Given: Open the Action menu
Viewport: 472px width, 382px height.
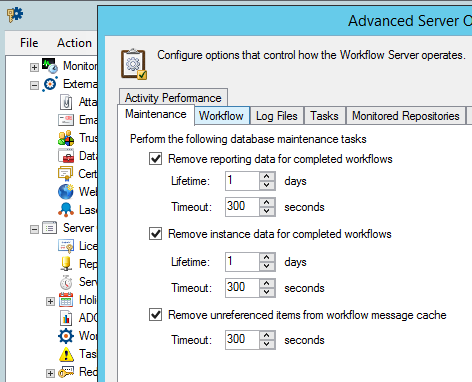Looking at the screenshot, I should pyautogui.click(x=74, y=43).
